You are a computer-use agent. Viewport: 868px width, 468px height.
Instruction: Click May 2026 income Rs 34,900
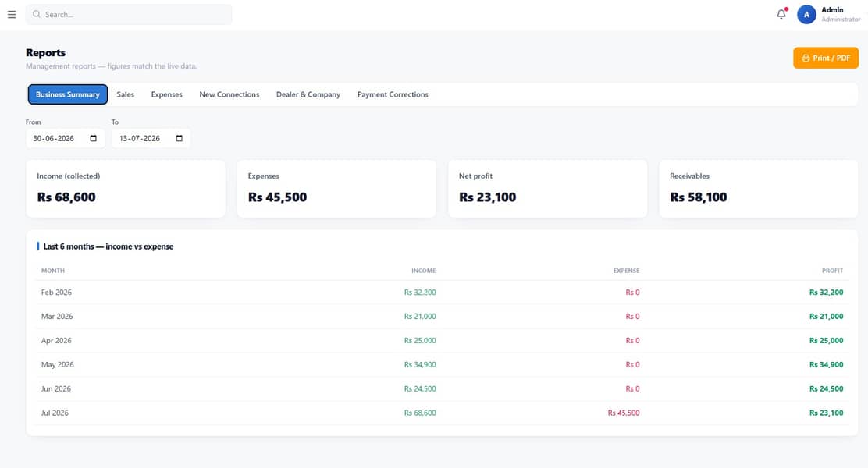click(420, 364)
